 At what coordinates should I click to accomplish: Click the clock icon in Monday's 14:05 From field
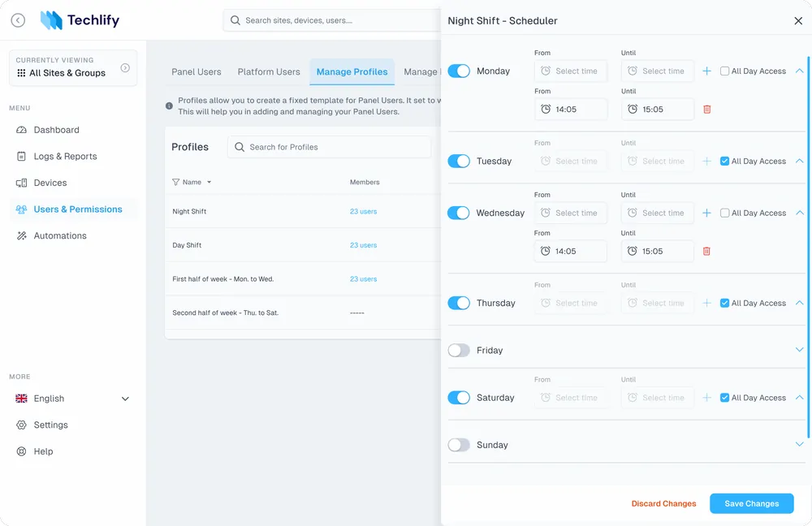coord(546,110)
